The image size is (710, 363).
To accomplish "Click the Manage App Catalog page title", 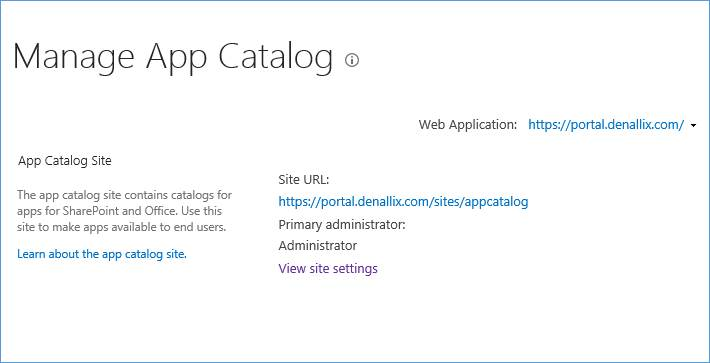I will (x=173, y=58).
